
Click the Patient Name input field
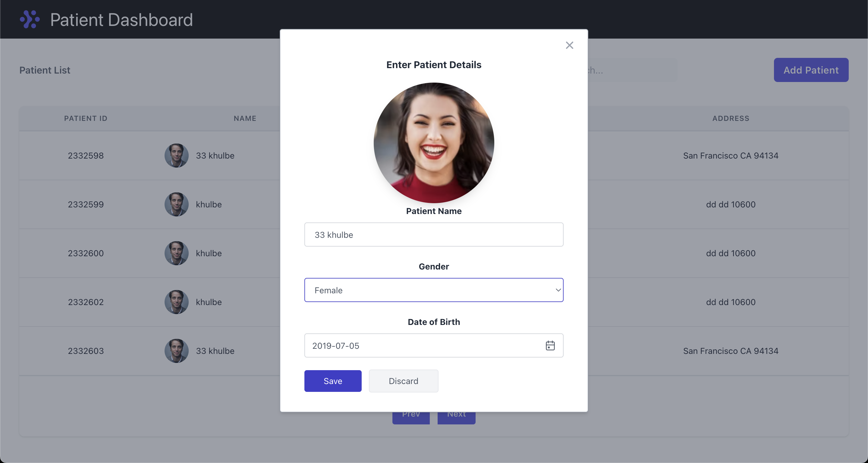pyautogui.click(x=434, y=235)
